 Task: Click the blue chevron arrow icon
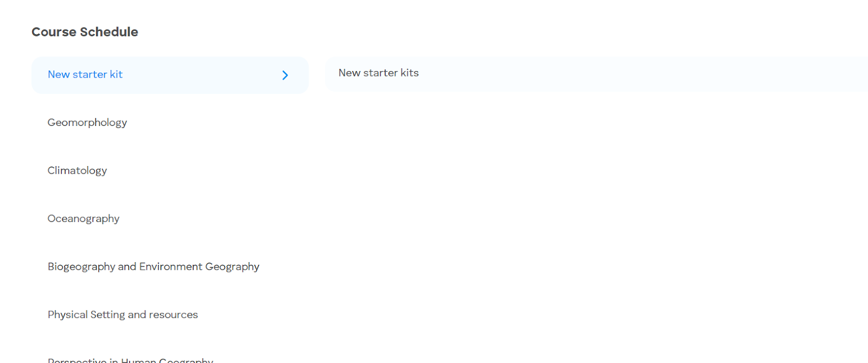(285, 75)
